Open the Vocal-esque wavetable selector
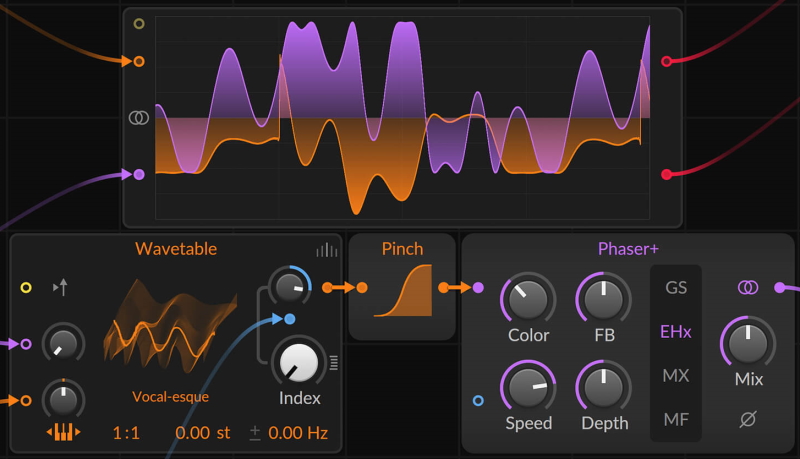Screen dimensions: 800x459 coord(170,397)
